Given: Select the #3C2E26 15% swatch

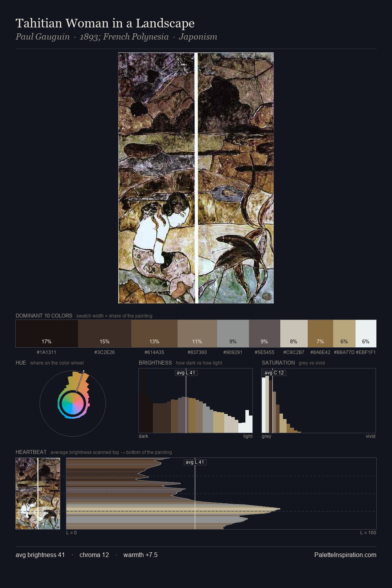Looking at the screenshot, I should pyautogui.click(x=105, y=334).
